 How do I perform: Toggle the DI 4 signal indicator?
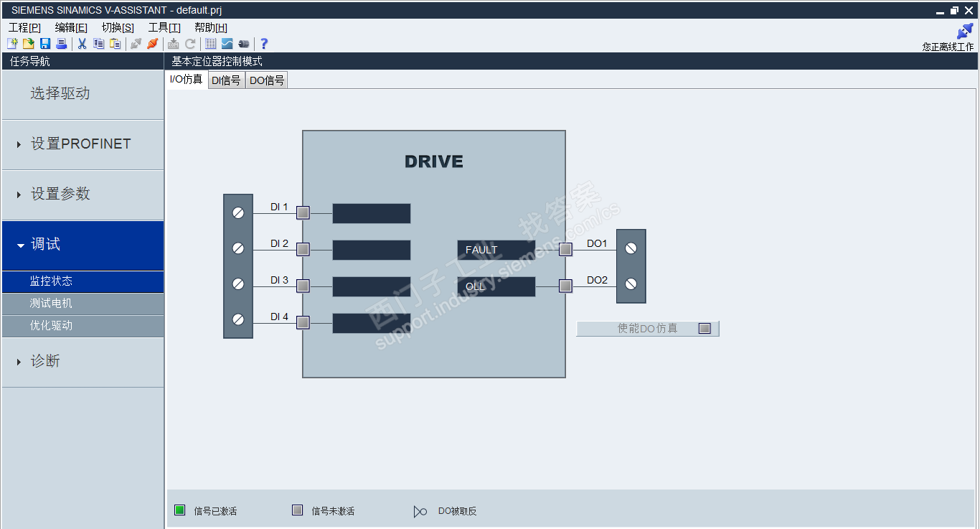click(x=303, y=322)
